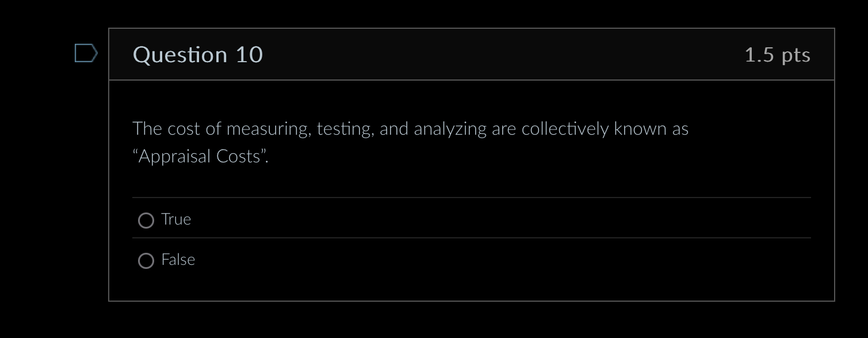
Task: Click the circular False option selector
Action: (x=146, y=260)
